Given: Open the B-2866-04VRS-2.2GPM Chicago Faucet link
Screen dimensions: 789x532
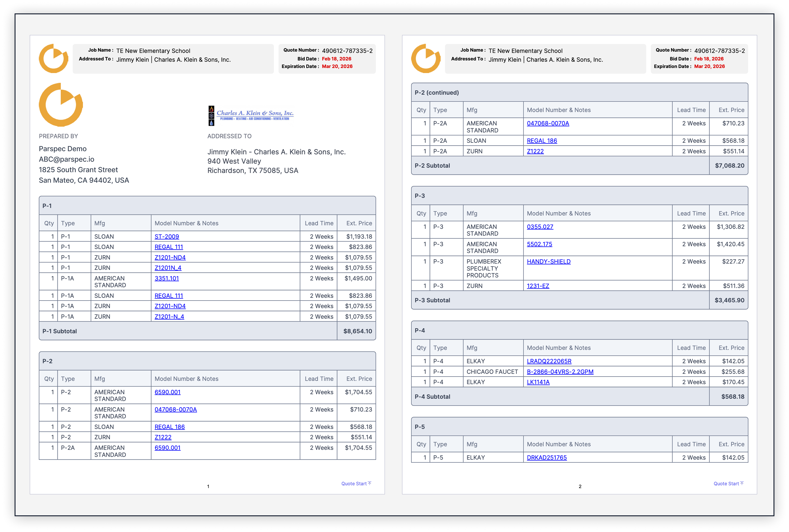Looking at the screenshot, I should point(560,372).
